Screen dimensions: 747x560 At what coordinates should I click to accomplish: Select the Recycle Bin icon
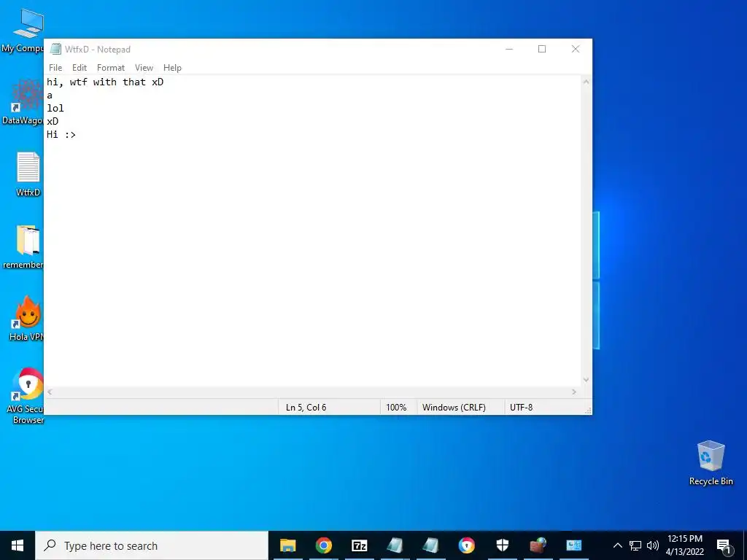click(711, 463)
